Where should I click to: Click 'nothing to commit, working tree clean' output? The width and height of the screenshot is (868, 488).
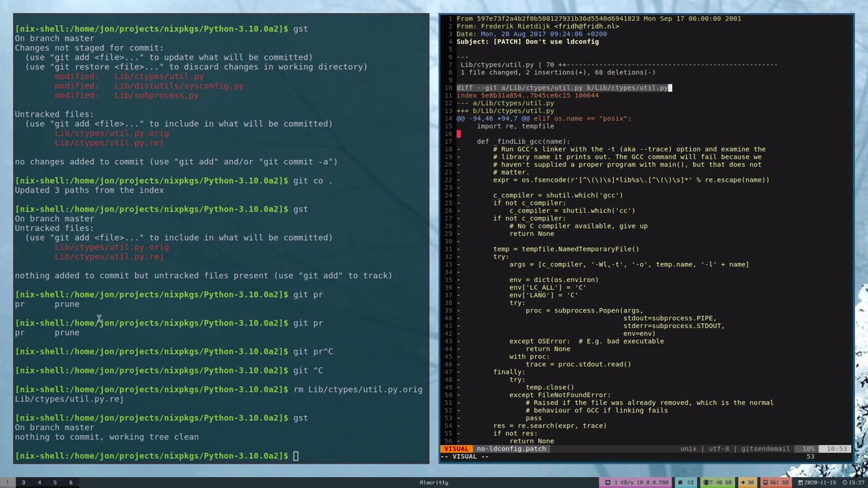point(106,436)
